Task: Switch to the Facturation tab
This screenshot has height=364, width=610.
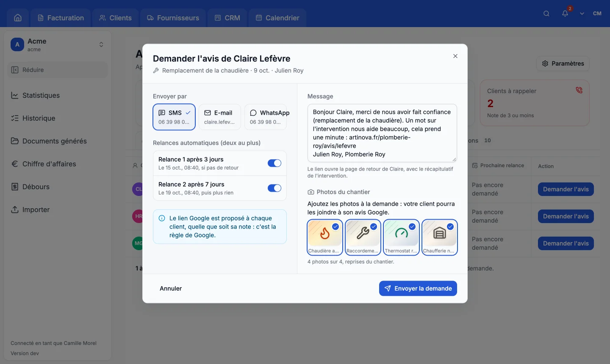Action: click(61, 18)
